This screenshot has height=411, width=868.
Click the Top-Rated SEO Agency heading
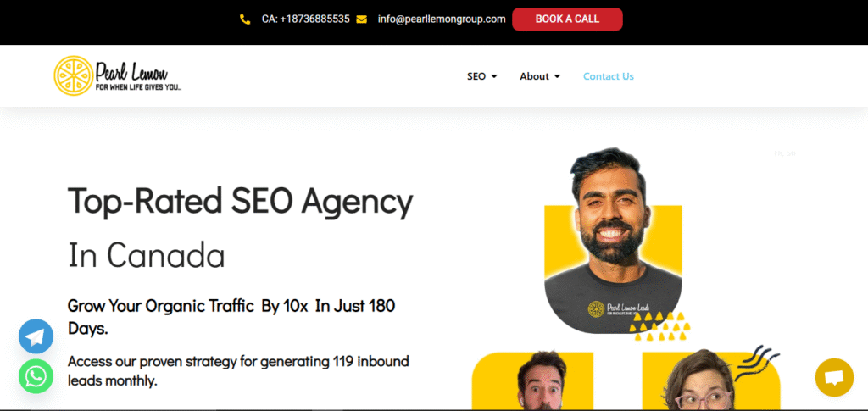click(240, 202)
